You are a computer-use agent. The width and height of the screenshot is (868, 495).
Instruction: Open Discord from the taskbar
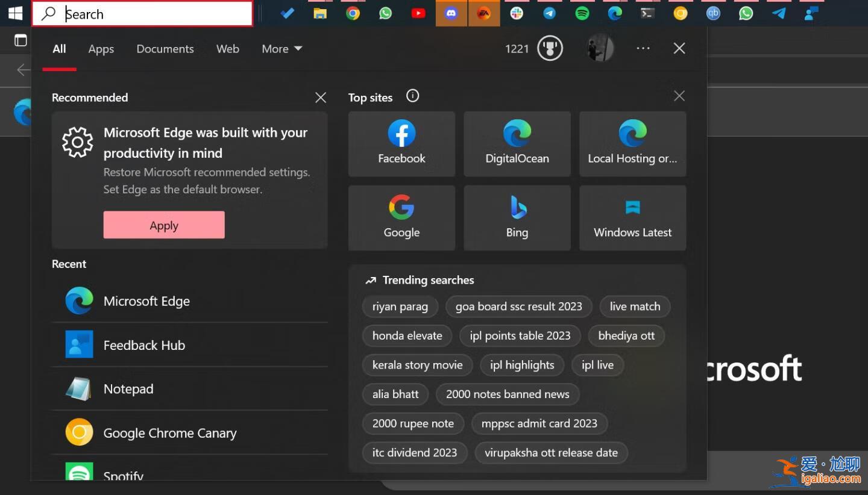(451, 13)
